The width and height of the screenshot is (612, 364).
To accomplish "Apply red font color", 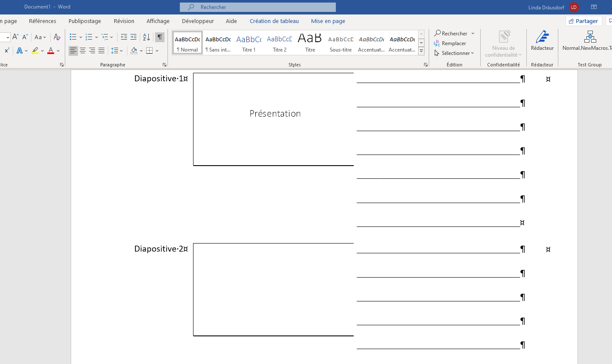I will 51,51.
